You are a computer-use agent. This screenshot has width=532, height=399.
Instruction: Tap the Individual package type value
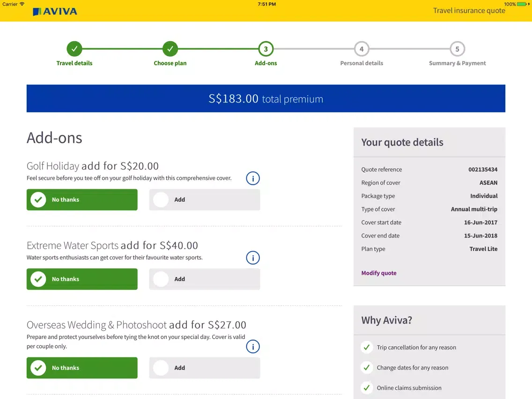pyautogui.click(x=484, y=196)
